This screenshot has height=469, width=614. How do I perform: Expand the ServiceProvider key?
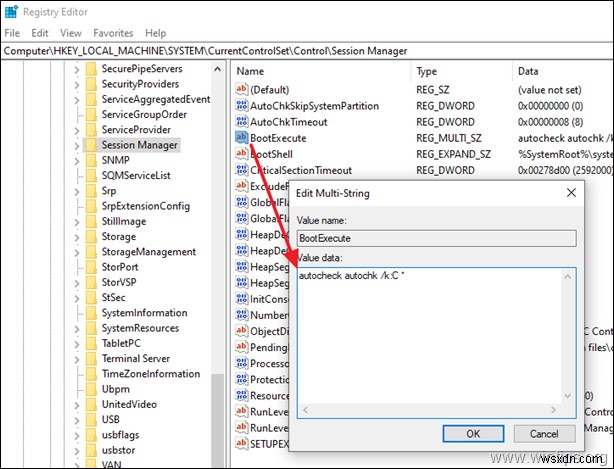(x=77, y=131)
